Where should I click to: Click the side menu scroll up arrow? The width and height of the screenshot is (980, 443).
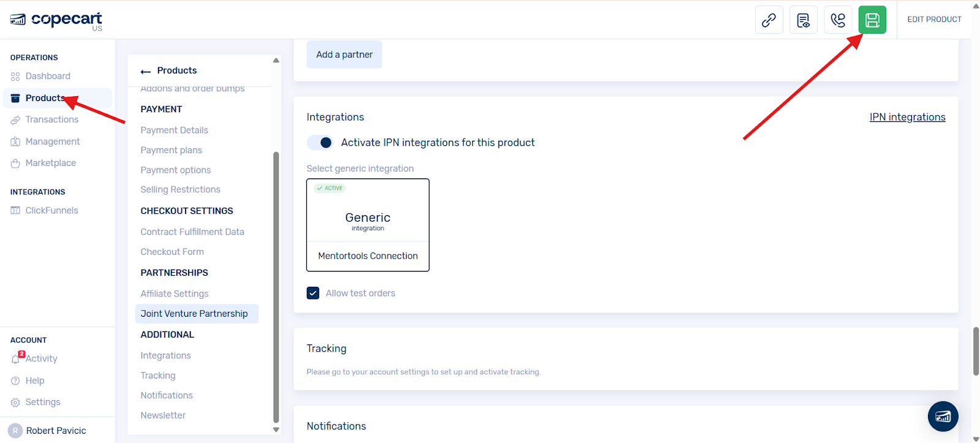276,60
